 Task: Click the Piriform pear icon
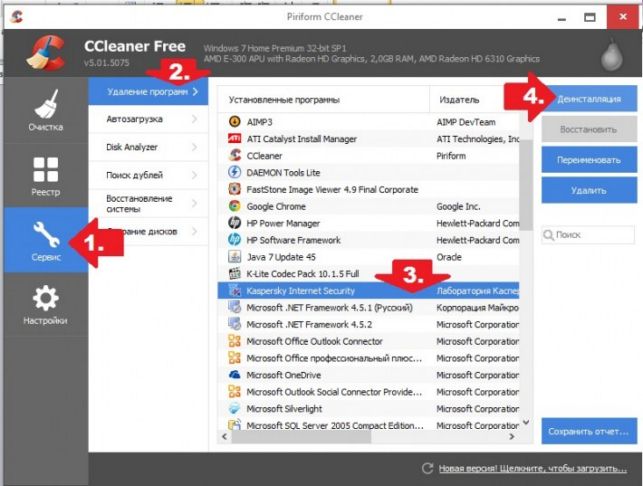coord(612,55)
